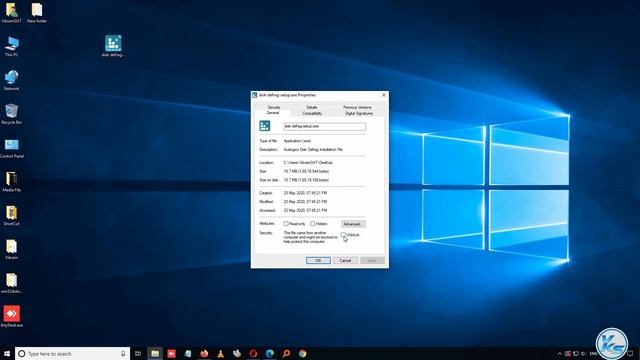
Task: Switch to the Security tab
Action: click(x=274, y=107)
